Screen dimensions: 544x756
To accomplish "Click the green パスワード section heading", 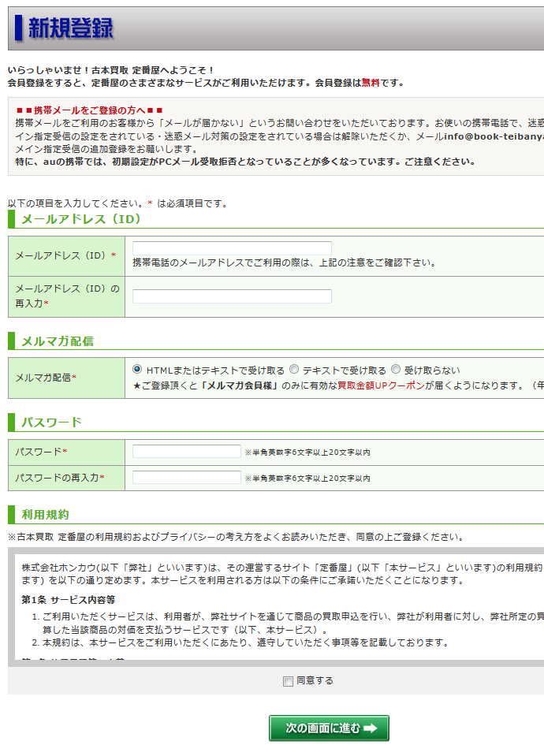I will click(51, 422).
